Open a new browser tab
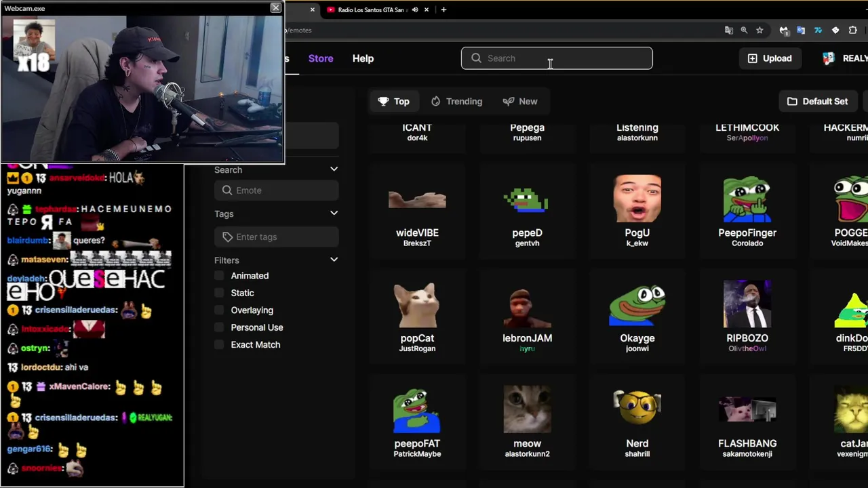This screenshot has width=868, height=488. coord(443,9)
